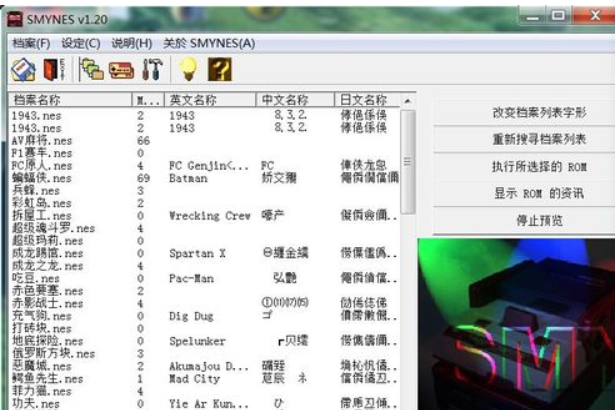Open the 设定(C) menu

point(81,43)
